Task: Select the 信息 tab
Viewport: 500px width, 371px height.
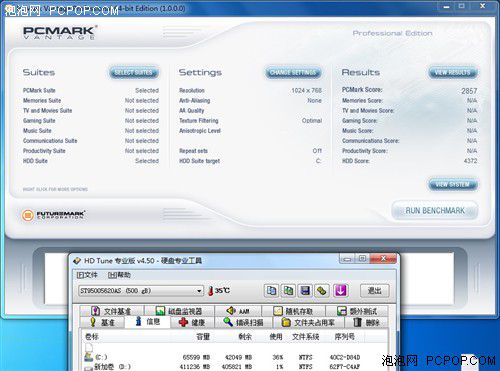Action: coord(148,322)
